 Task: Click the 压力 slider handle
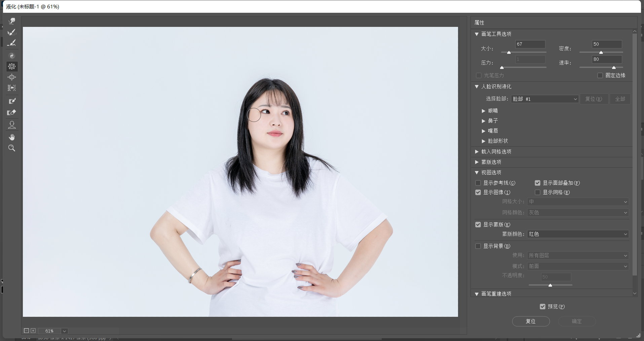click(502, 68)
